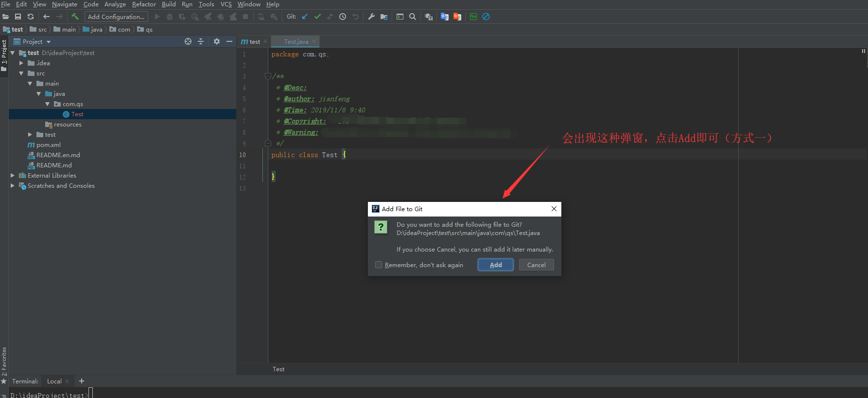
Task: Expand the .idea folder
Action: 21,63
